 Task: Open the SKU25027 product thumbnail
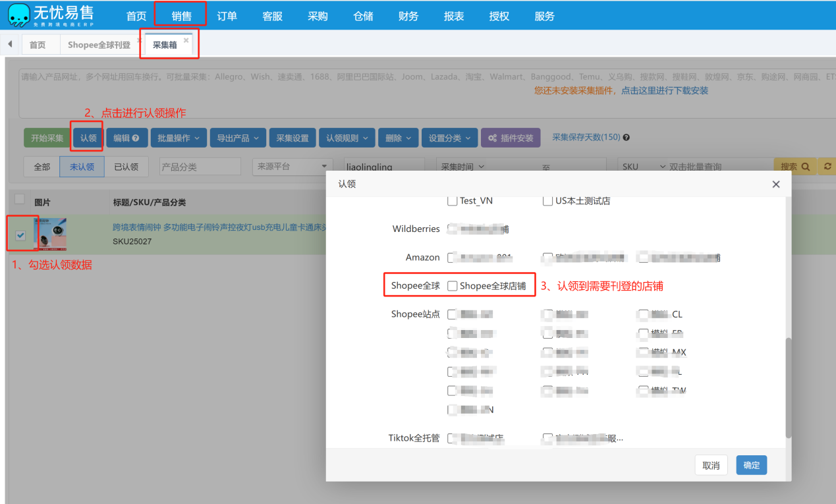click(x=50, y=235)
